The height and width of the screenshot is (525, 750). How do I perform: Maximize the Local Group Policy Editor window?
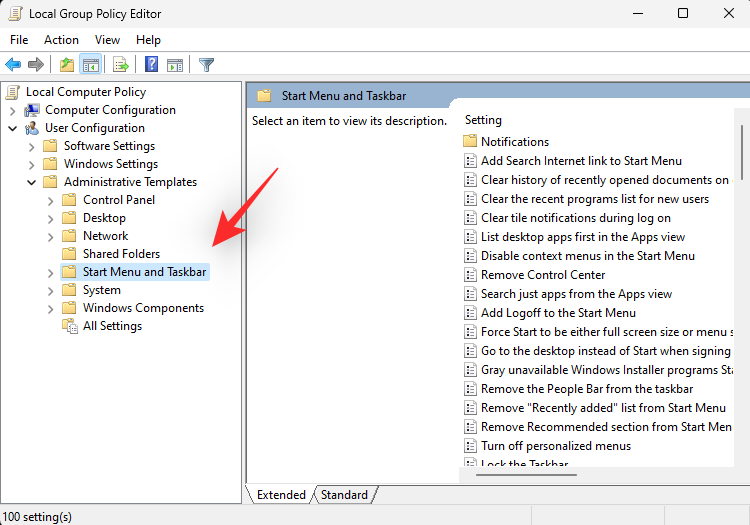click(x=683, y=13)
